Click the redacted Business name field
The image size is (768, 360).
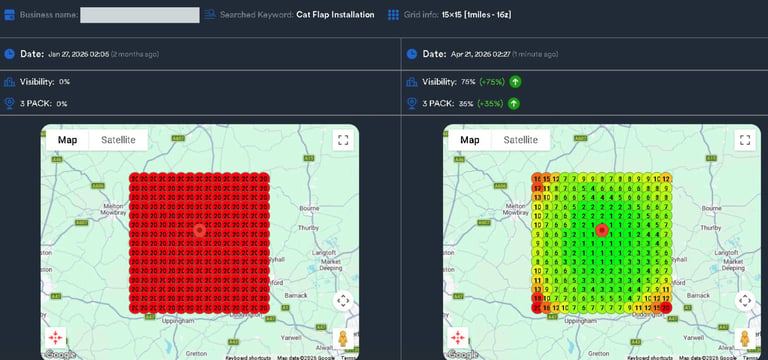click(x=140, y=15)
